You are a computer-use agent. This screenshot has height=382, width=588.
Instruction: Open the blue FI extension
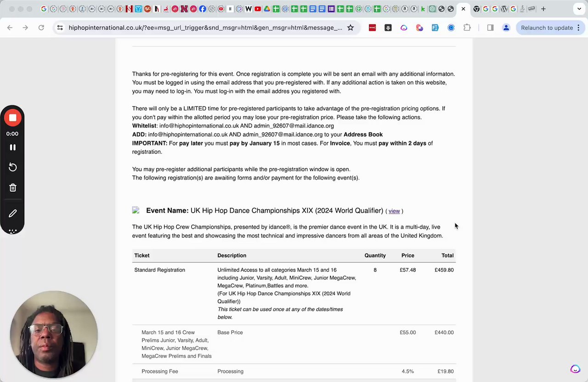point(435,28)
